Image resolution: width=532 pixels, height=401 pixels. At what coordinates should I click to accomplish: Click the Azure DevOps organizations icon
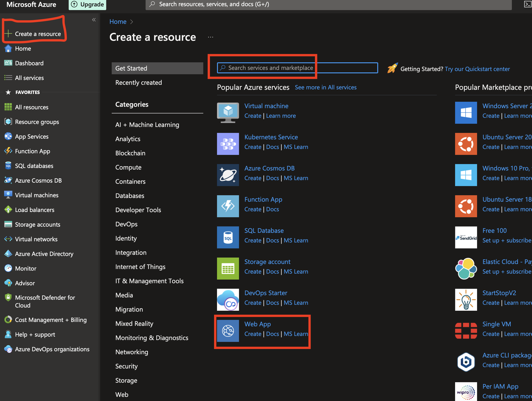pyautogui.click(x=8, y=349)
